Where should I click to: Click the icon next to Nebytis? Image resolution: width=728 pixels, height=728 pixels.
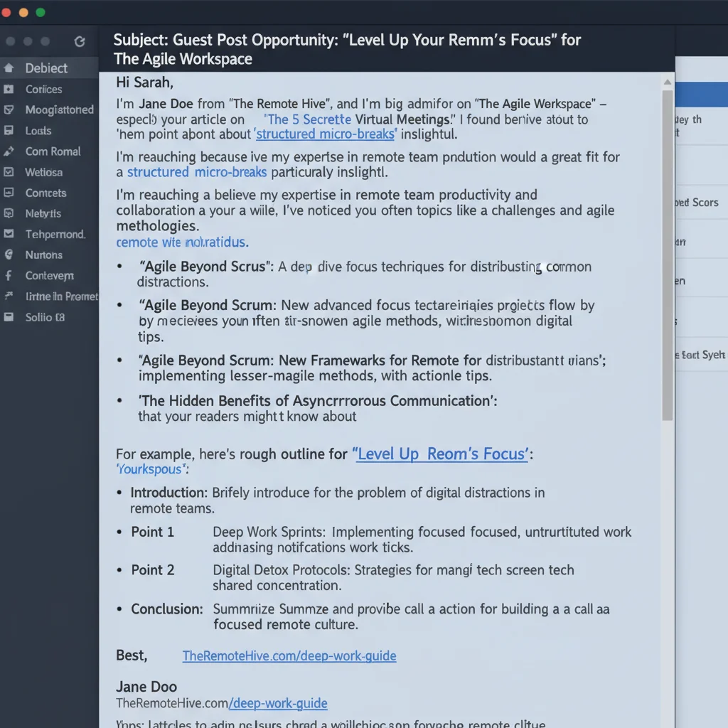9,213
